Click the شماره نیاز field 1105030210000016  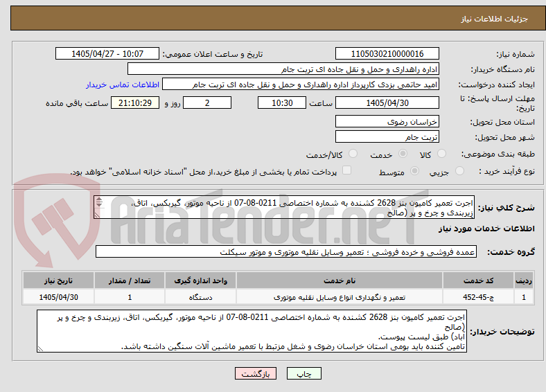387,53
